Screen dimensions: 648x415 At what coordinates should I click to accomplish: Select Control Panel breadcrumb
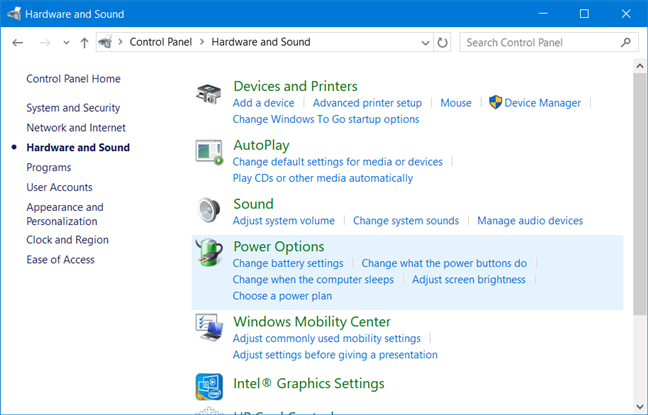point(161,42)
